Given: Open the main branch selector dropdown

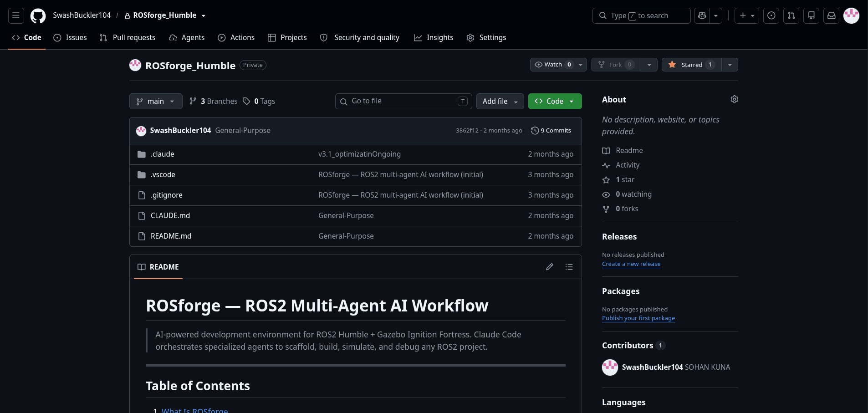Looking at the screenshot, I should (x=156, y=101).
